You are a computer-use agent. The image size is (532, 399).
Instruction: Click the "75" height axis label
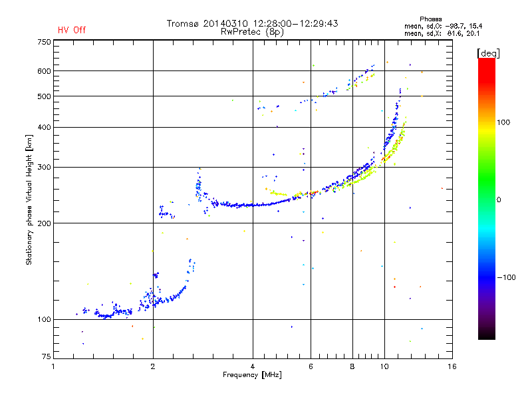click(47, 356)
